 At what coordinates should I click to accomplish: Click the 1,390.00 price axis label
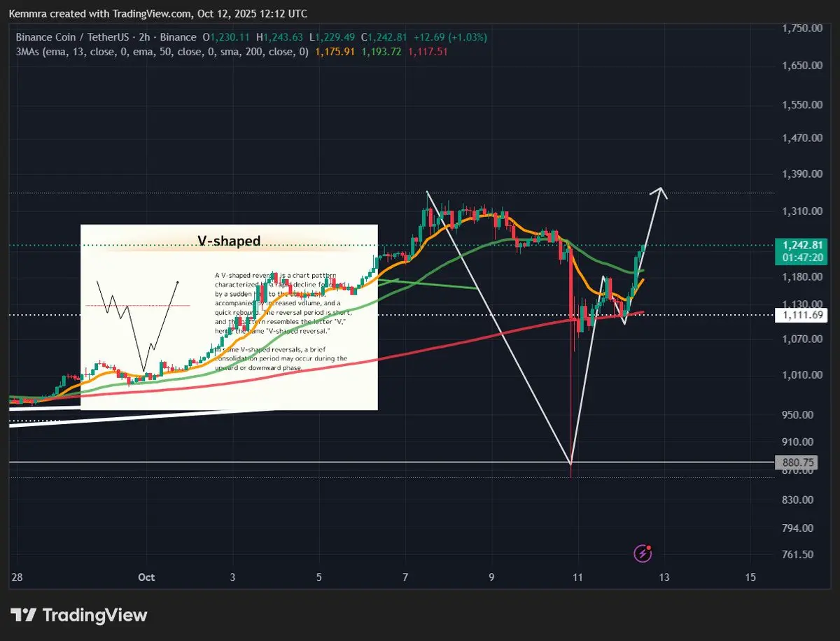tap(801, 174)
